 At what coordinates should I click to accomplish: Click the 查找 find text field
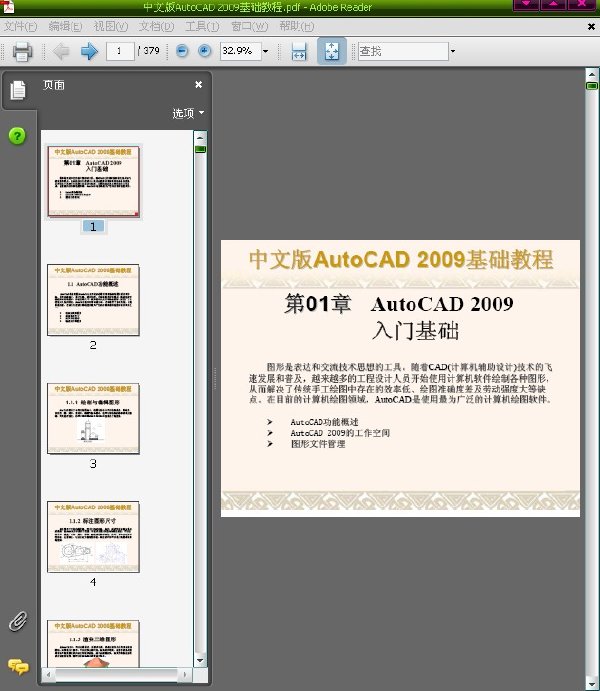tap(403, 51)
